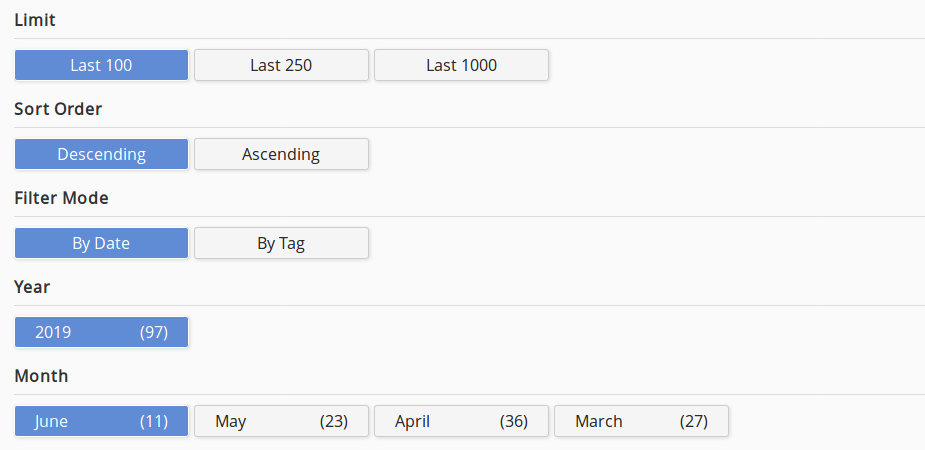Choose the Last 1000 limit button
The image size is (925, 450).
click(461, 66)
